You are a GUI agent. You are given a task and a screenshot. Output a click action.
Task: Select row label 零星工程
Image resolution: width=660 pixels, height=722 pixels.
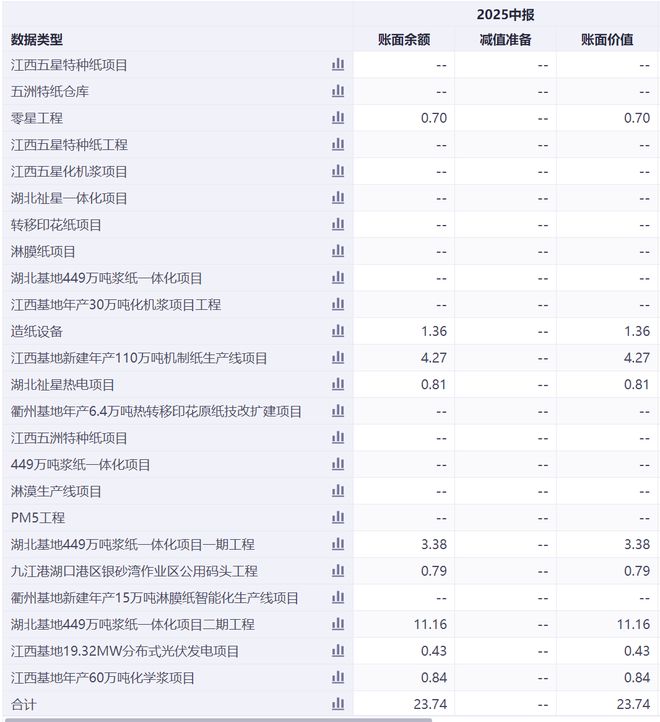[x=37, y=118]
